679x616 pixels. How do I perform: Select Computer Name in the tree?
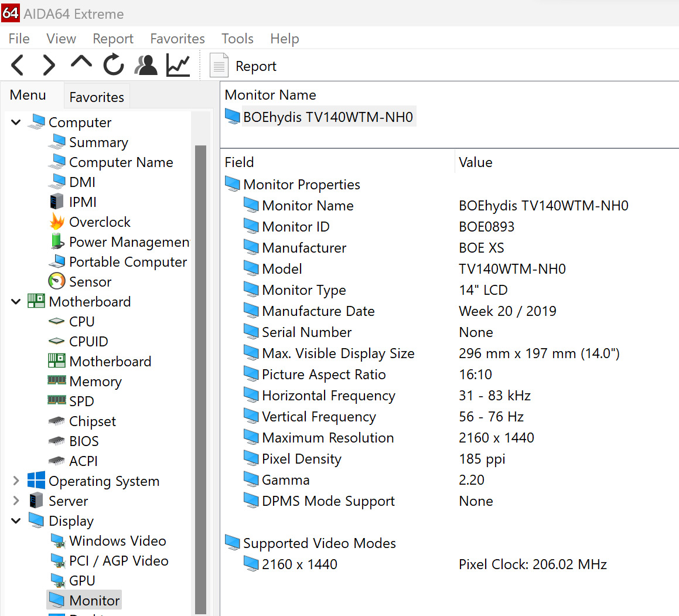click(x=121, y=162)
